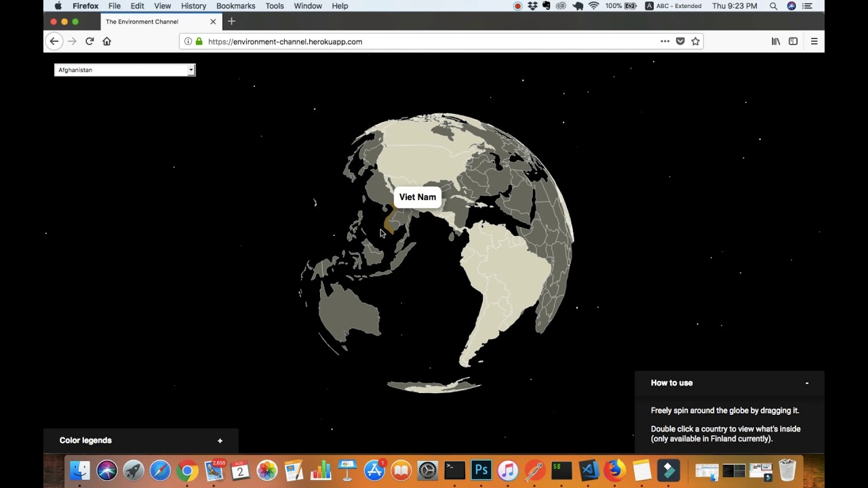Open the Afghanistan country dropdown
The image size is (868, 488).
(125, 70)
